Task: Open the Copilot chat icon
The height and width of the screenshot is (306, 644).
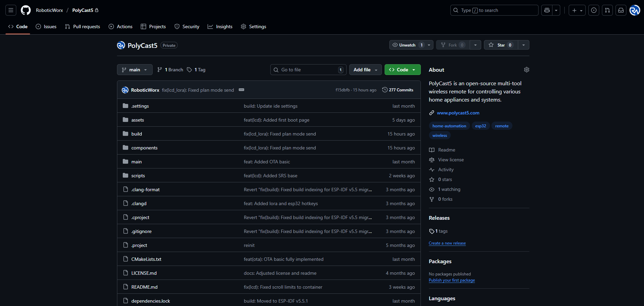Action: pos(547,10)
